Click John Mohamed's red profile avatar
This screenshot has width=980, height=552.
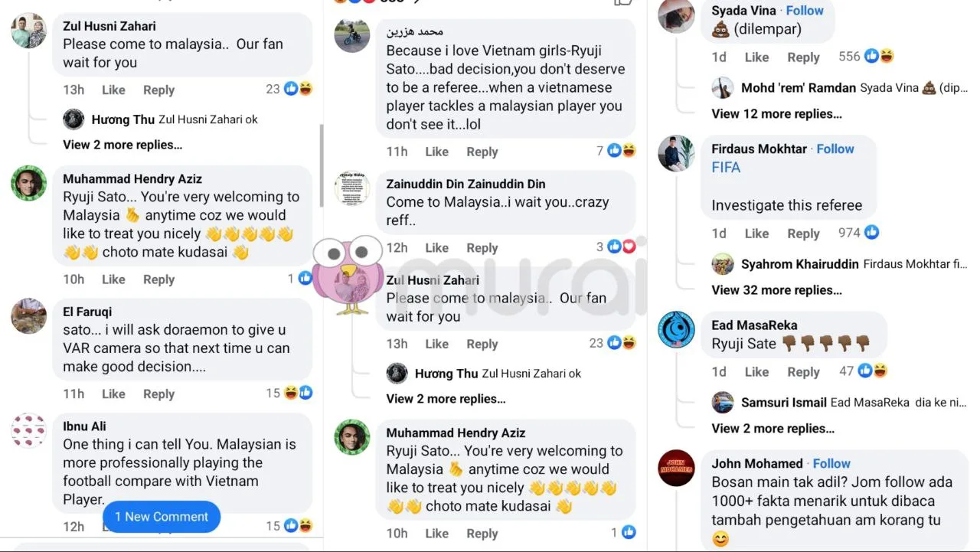point(676,468)
